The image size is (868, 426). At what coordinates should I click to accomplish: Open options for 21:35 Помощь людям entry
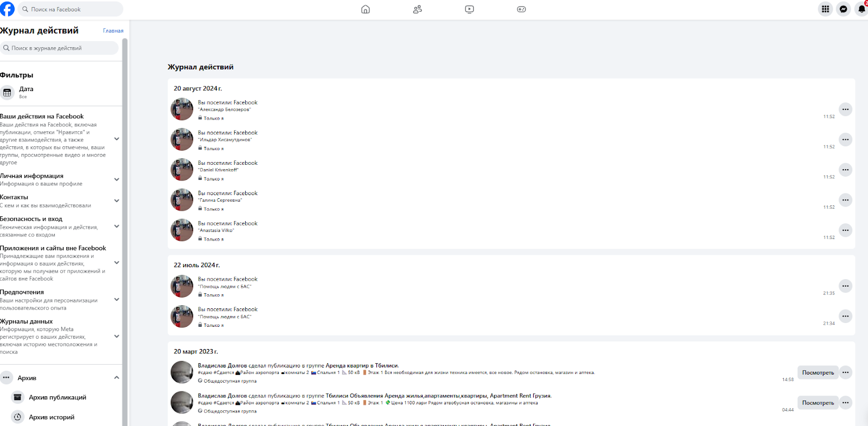coord(845,286)
